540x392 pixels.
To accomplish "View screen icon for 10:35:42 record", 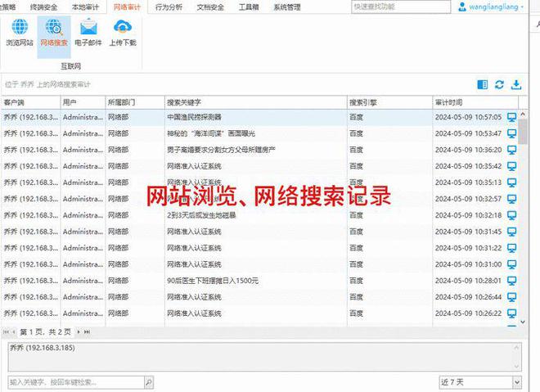I will pos(511,166).
